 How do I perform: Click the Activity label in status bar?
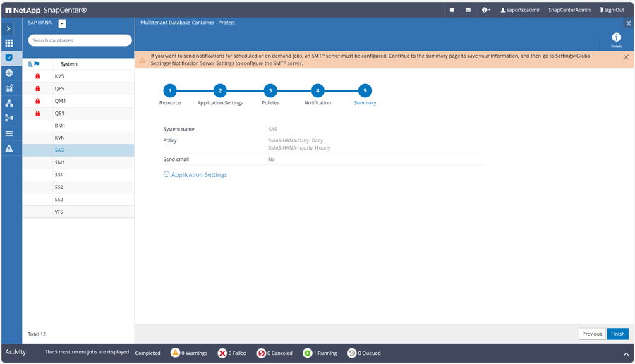coord(16,352)
